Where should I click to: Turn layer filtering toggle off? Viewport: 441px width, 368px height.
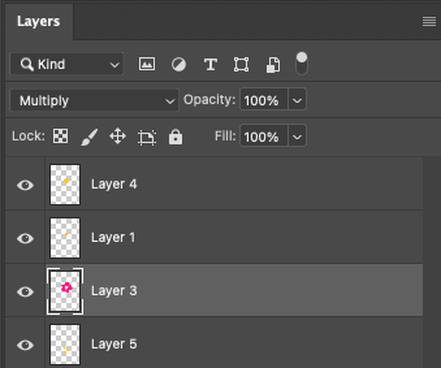(301, 63)
